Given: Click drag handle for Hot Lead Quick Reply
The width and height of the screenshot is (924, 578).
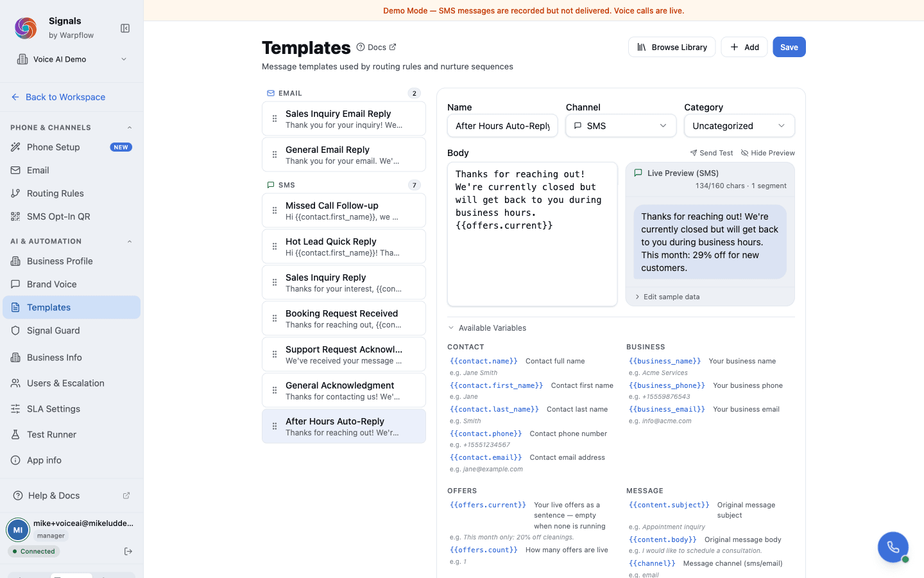Looking at the screenshot, I should pos(275,247).
